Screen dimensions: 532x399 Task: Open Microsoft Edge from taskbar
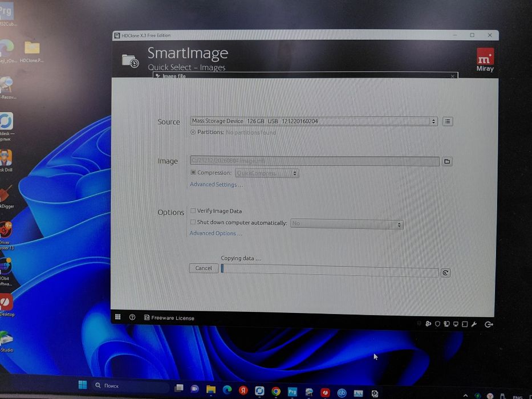(x=227, y=390)
